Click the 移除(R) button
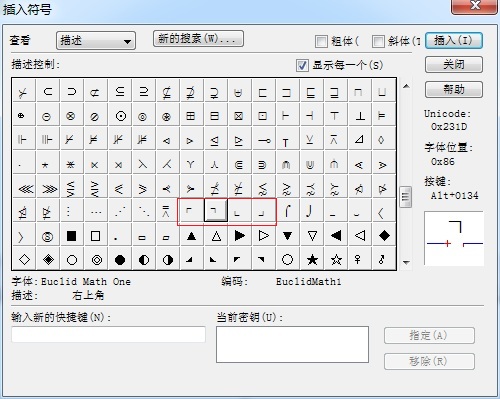 429,361
